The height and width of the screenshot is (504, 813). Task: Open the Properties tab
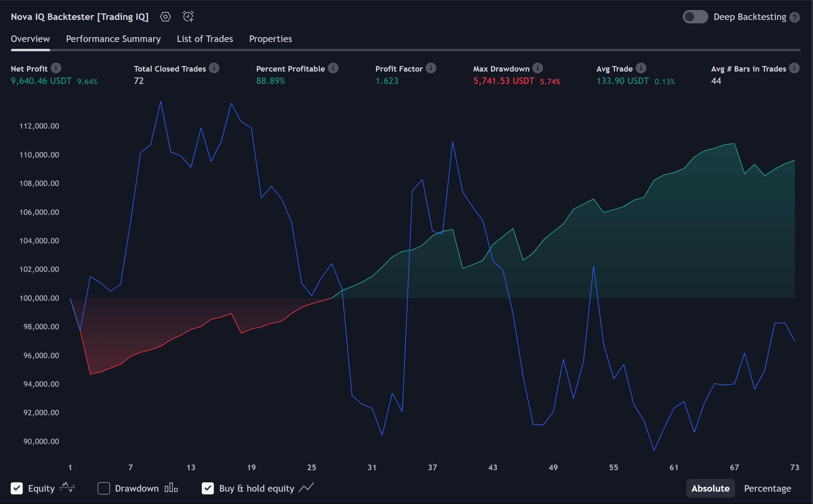click(x=271, y=39)
